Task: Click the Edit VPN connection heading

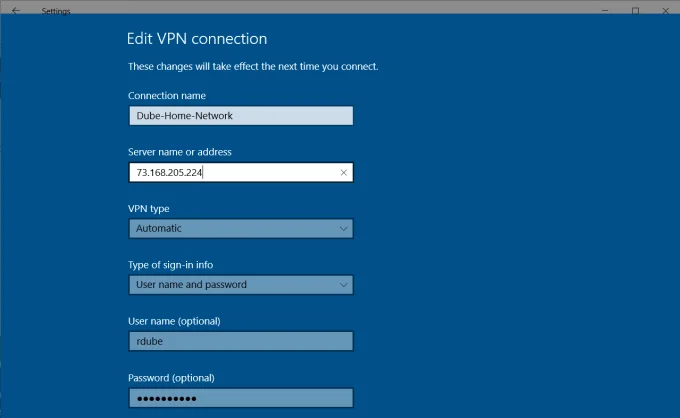Action: pyautogui.click(x=197, y=39)
